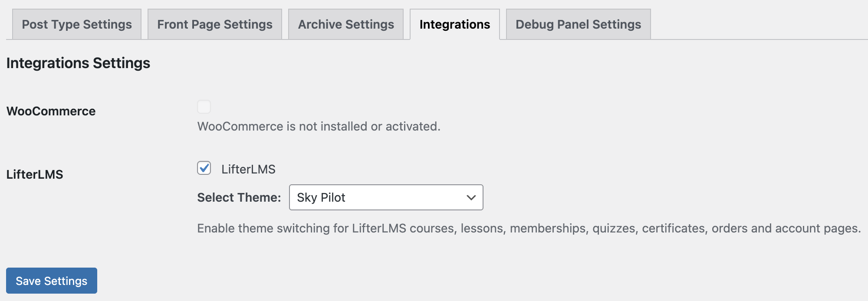Click the Select Theme field label

pos(238,197)
